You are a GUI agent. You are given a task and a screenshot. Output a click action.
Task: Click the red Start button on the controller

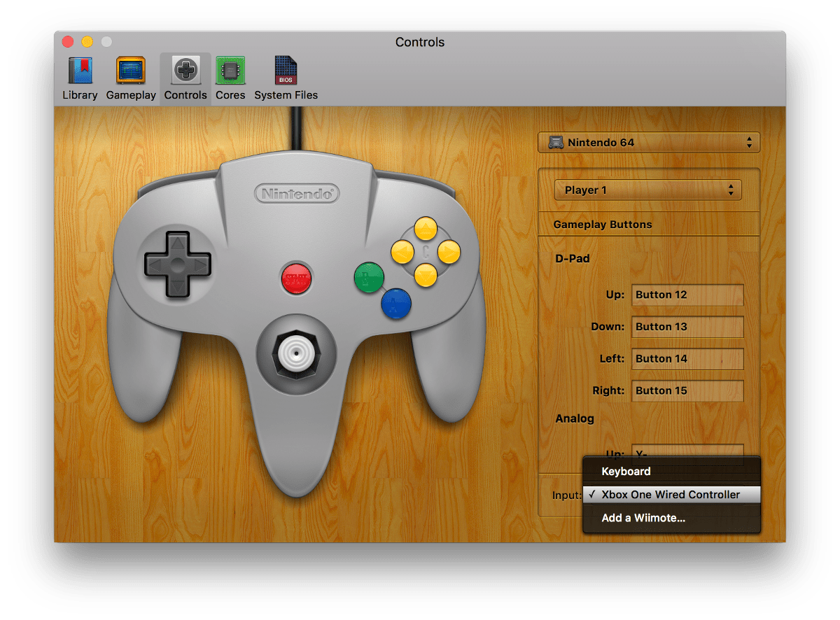(297, 277)
